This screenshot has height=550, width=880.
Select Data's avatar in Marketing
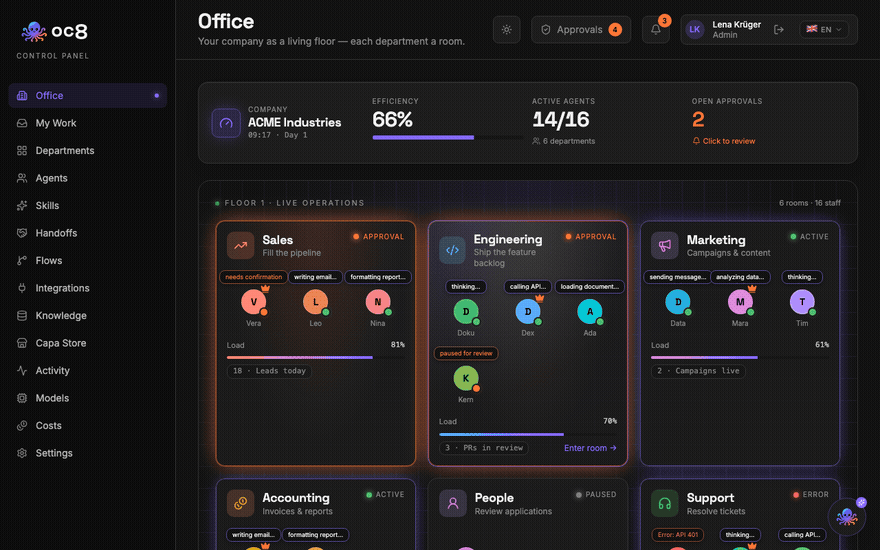[x=678, y=302]
